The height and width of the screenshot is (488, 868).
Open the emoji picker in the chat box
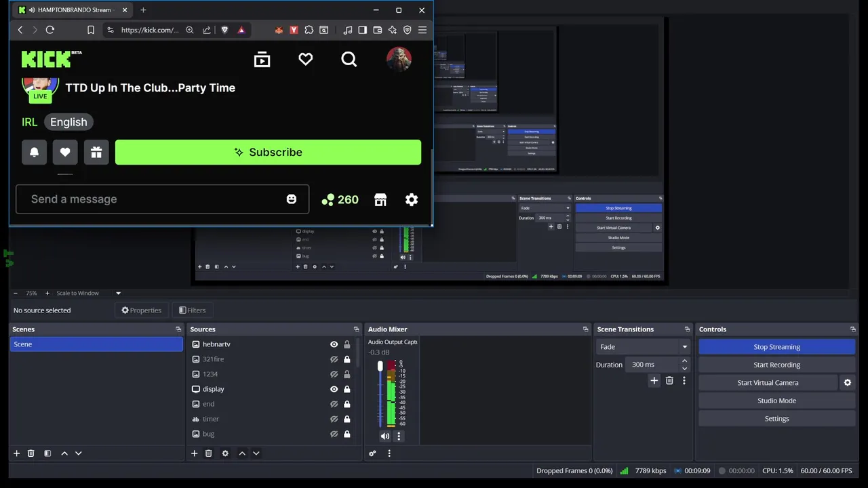click(x=292, y=199)
